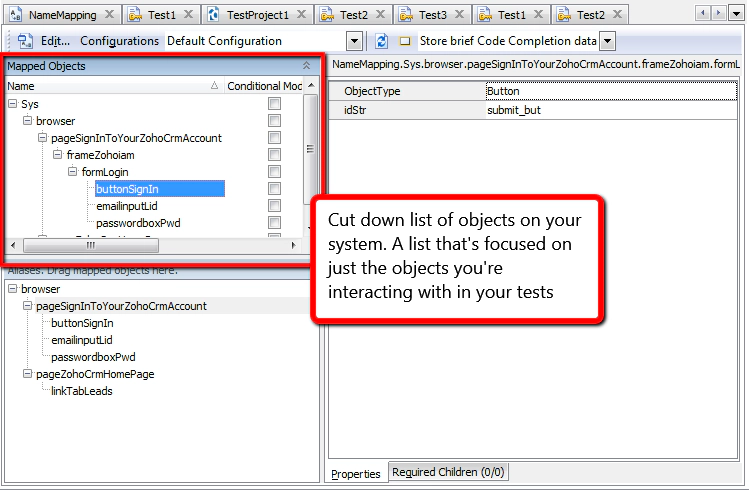Image resolution: width=749 pixels, height=490 pixels.
Task: Select Sys root in Mapped Objects tree
Action: (x=30, y=104)
